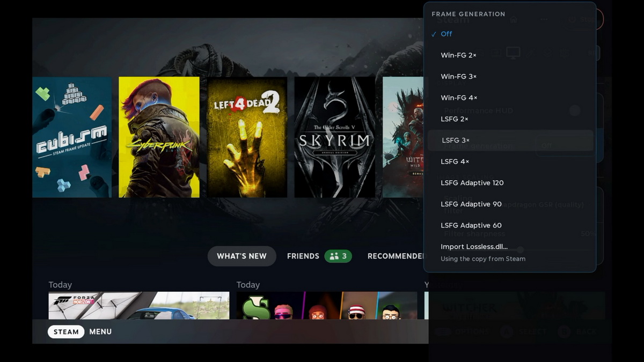Viewport: 644px width, 362px height.
Task: Choose LSFG 4× frame generation
Action: click(x=510, y=161)
